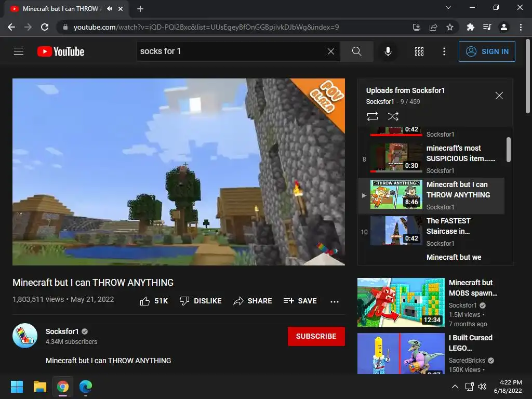Viewport: 532px width, 399px height.
Task: Open the Socksfor1 channel avatar
Action: tap(25, 336)
